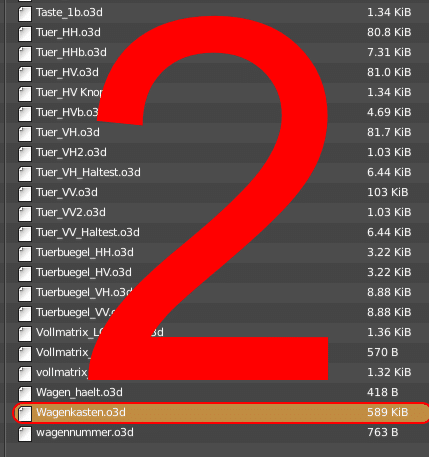
Task: Click the file icon beside Tuer_VH.o3d
Action: tap(25, 133)
